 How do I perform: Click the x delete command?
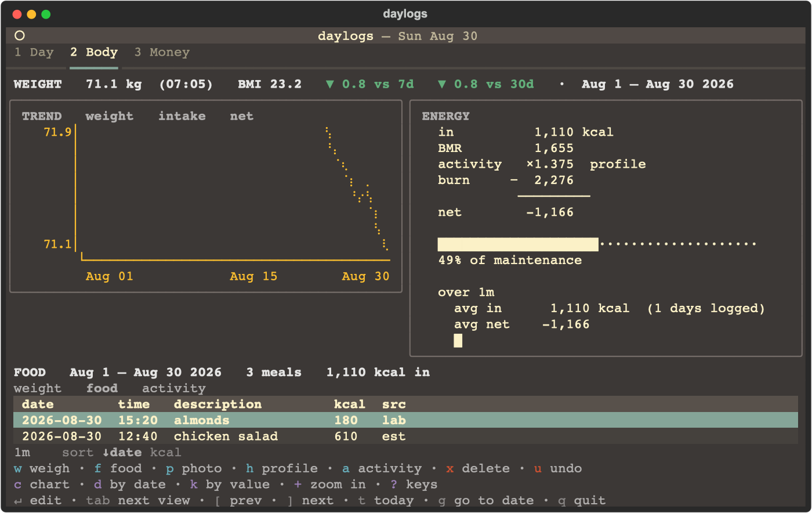478,468
